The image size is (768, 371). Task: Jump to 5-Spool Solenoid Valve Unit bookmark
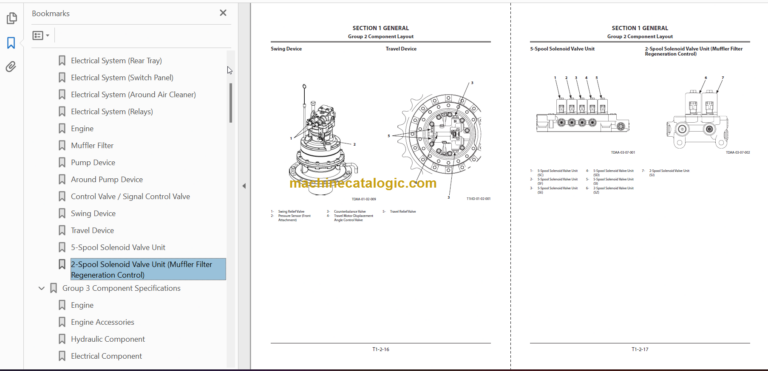tap(118, 247)
